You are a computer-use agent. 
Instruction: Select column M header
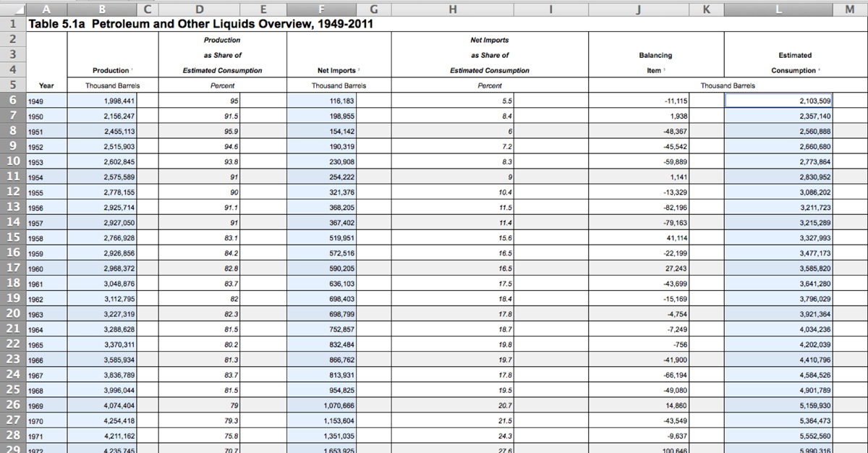pos(850,8)
